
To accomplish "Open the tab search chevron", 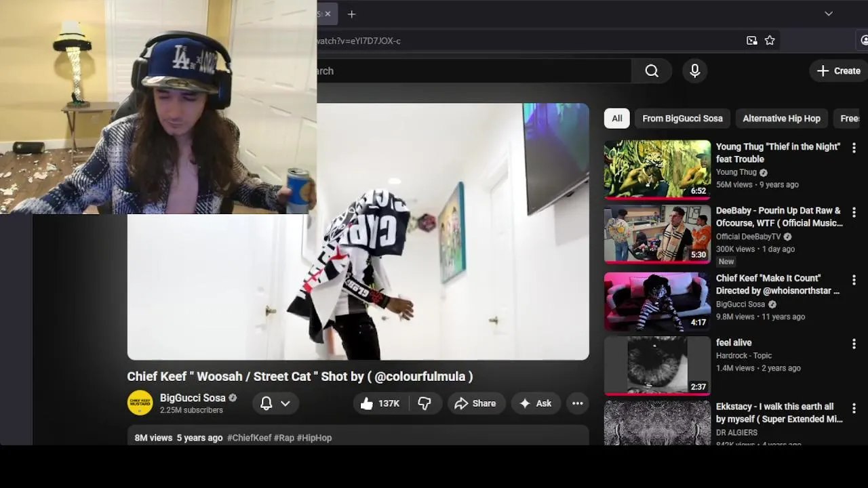I will pos(828,14).
